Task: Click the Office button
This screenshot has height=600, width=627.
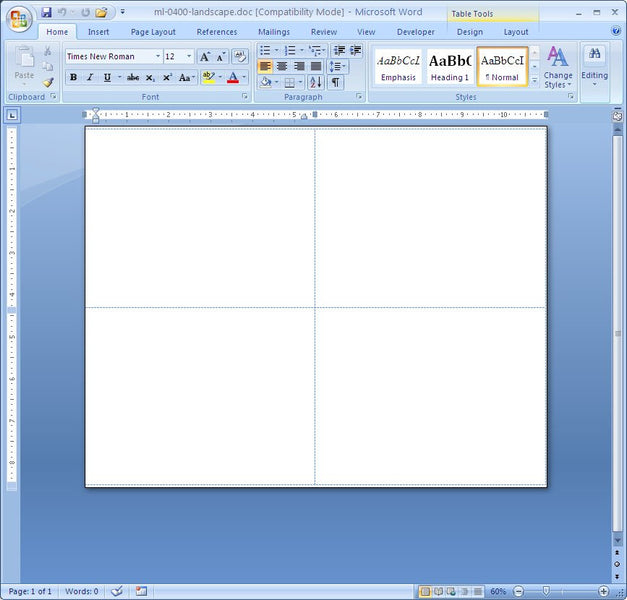Action: (19, 18)
